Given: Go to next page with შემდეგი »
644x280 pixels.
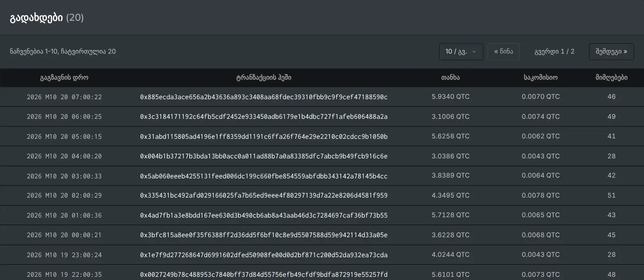Looking at the screenshot, I should click(611, 52).
